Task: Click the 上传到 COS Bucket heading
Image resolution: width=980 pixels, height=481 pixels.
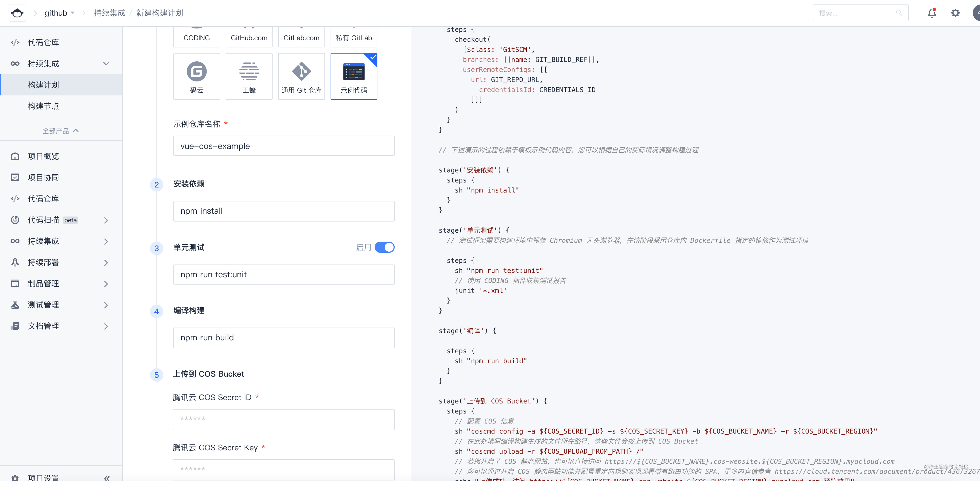Action: (208, 374)
